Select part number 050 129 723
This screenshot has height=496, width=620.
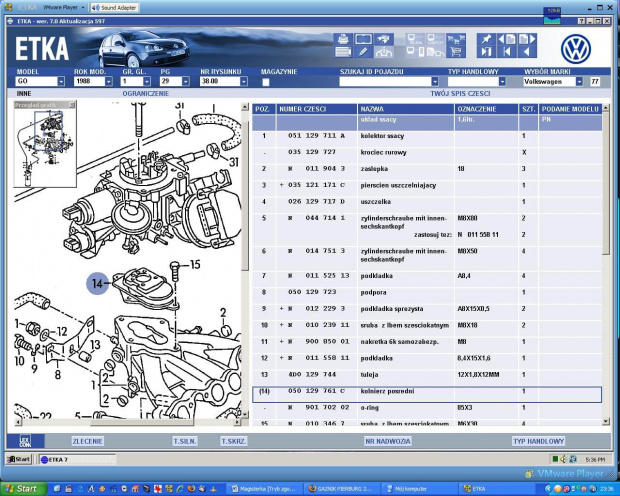(312, 292)
